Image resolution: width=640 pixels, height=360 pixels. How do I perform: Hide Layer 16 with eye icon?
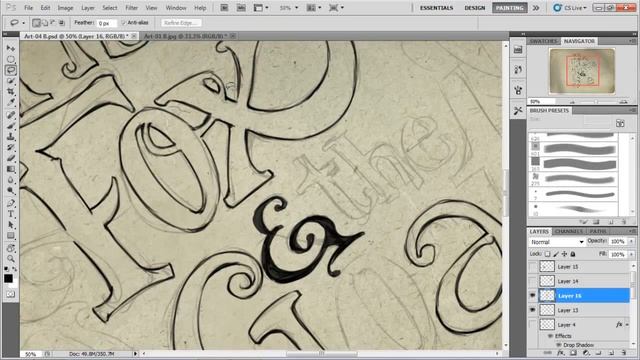tap(533, 296)
